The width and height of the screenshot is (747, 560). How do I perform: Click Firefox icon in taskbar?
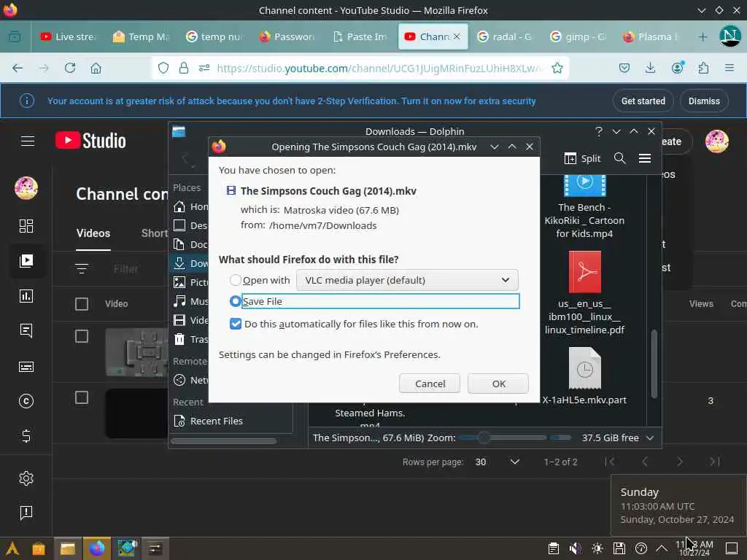[97, 548]
